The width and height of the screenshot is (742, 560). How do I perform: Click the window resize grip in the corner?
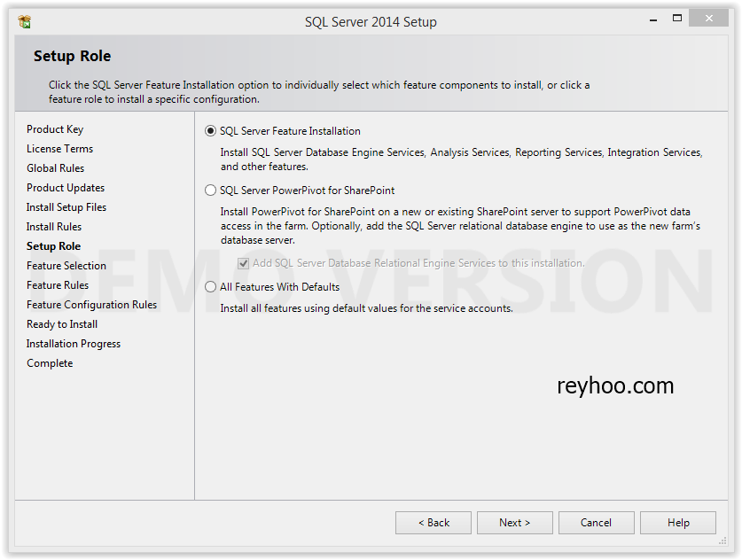(722, 541)
